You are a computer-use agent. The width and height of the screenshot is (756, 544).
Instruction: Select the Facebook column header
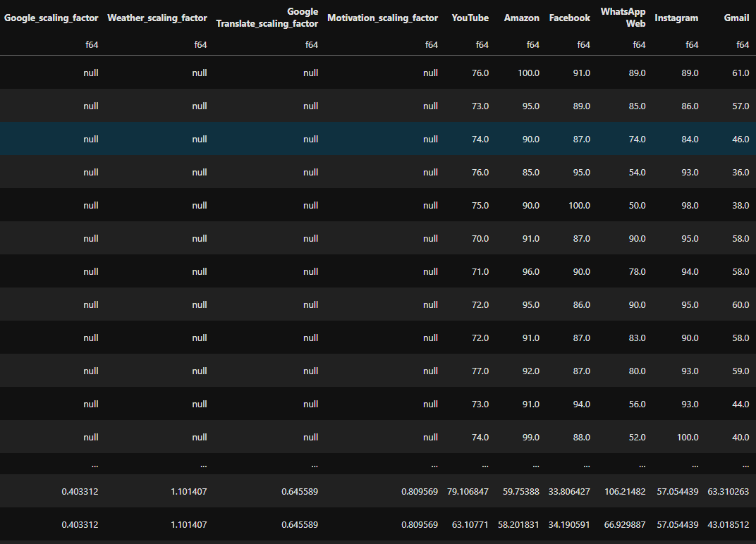(x=569, y=18)
